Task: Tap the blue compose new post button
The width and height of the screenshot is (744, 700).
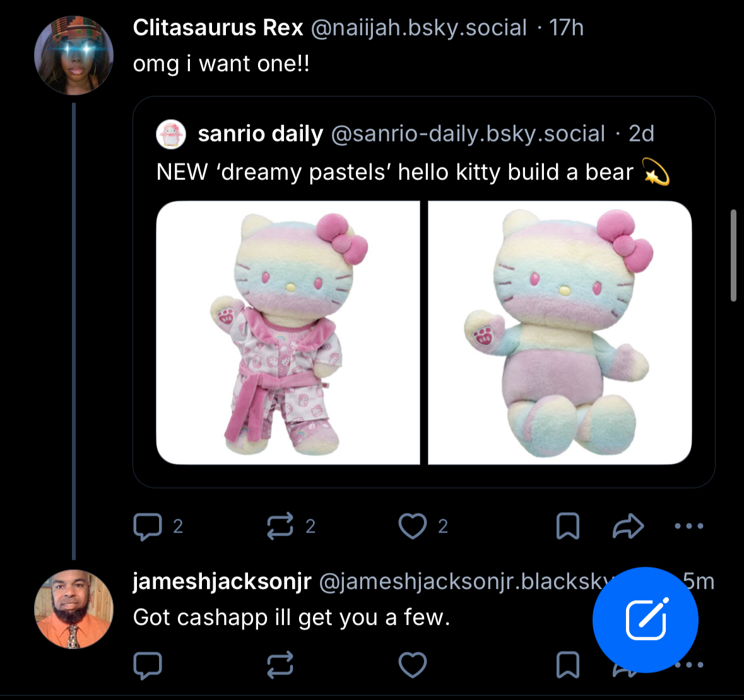Action: click(645, 620)
